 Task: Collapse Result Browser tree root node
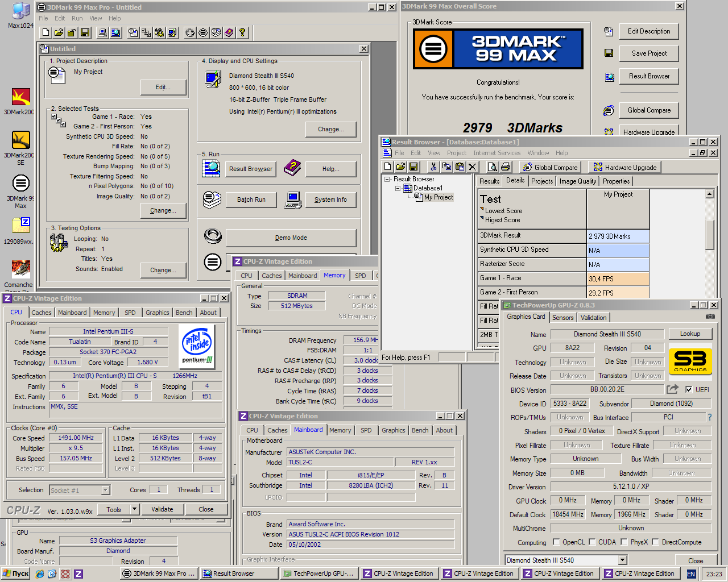387,179
